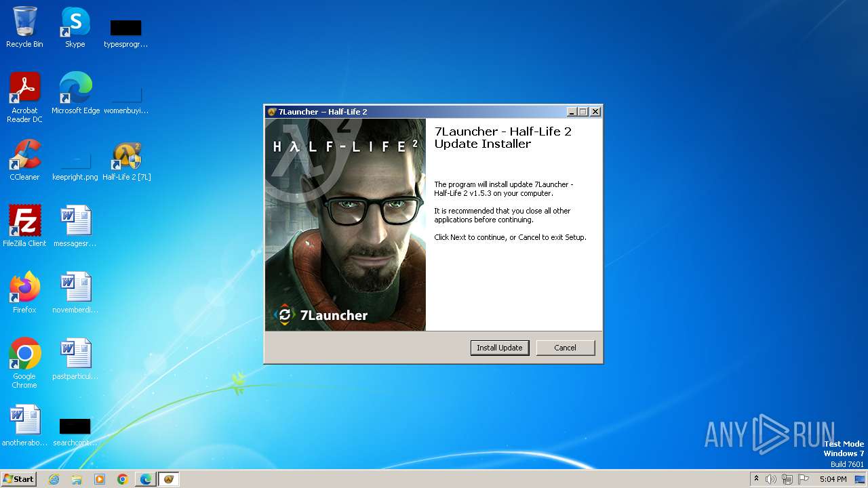Select the pastparticul... Word document

(75, 359)
